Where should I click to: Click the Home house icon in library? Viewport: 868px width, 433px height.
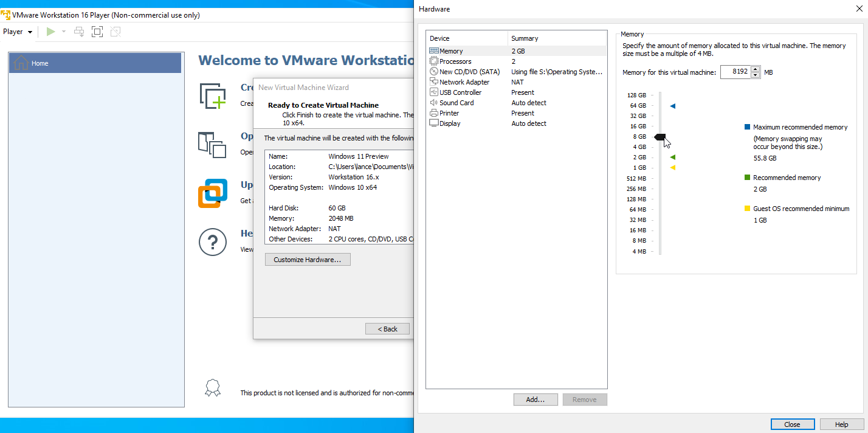[x=21, y=63]
